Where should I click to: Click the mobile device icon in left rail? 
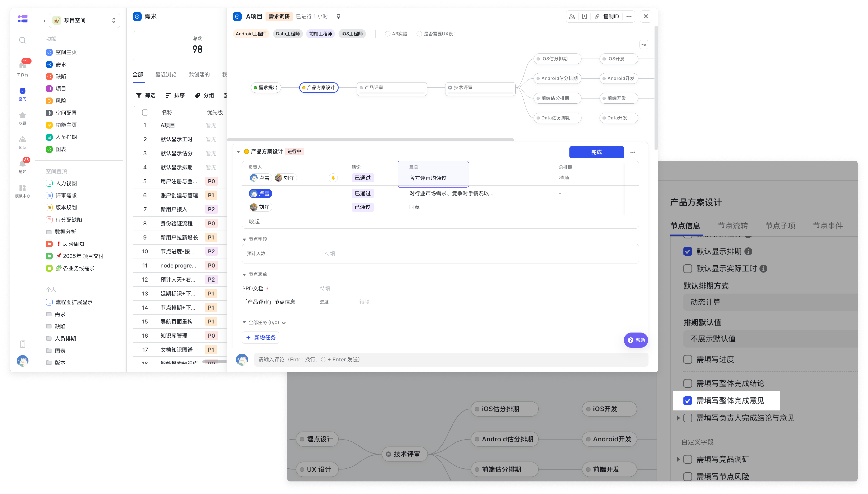point(22,344)
